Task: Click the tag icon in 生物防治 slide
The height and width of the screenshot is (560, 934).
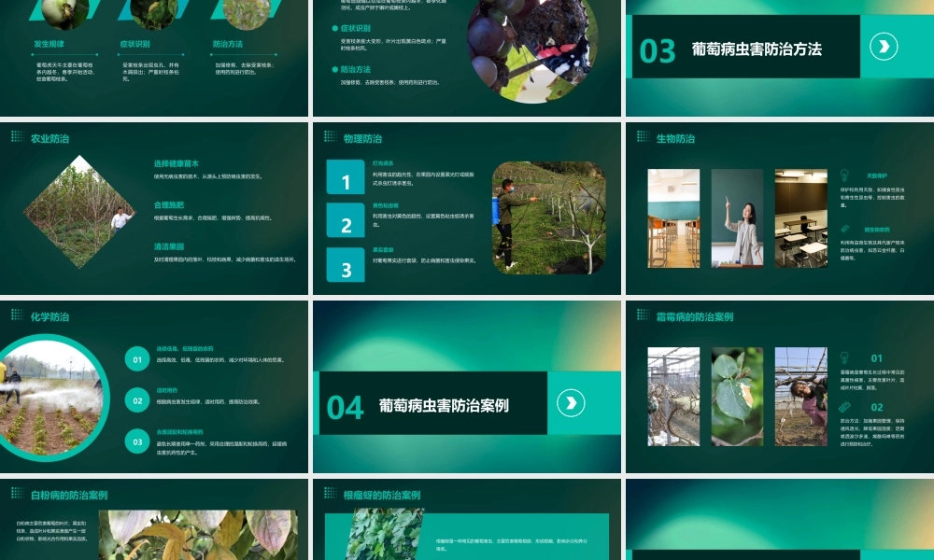Action: point(844,229)
